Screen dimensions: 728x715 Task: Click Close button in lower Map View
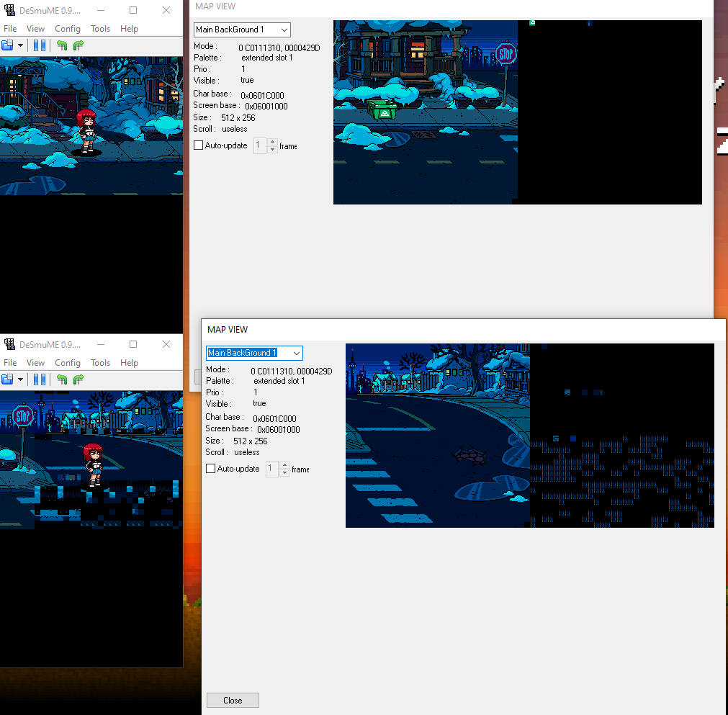[x=233, y=700]
